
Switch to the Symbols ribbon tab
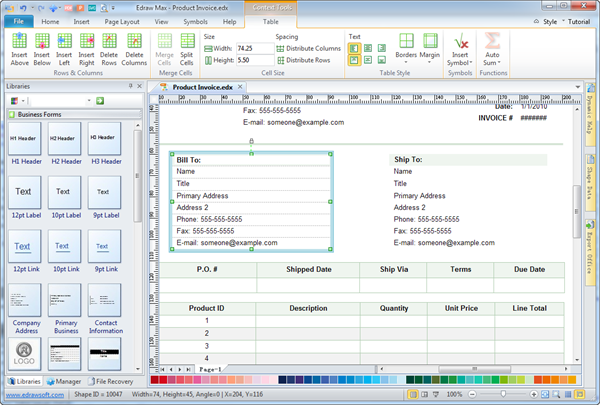(x=196, y=20)
